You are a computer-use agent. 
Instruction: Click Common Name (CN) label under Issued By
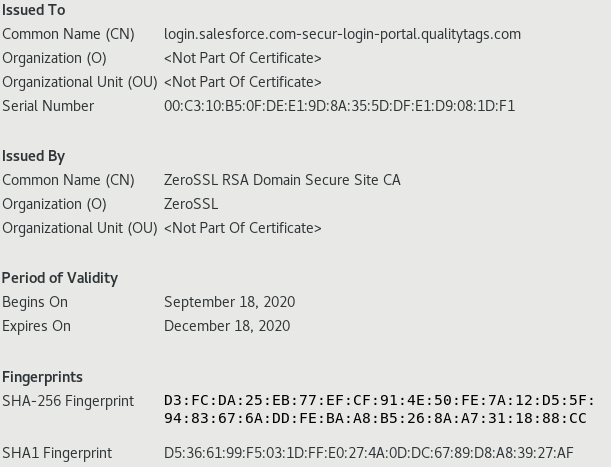point(68,180)
